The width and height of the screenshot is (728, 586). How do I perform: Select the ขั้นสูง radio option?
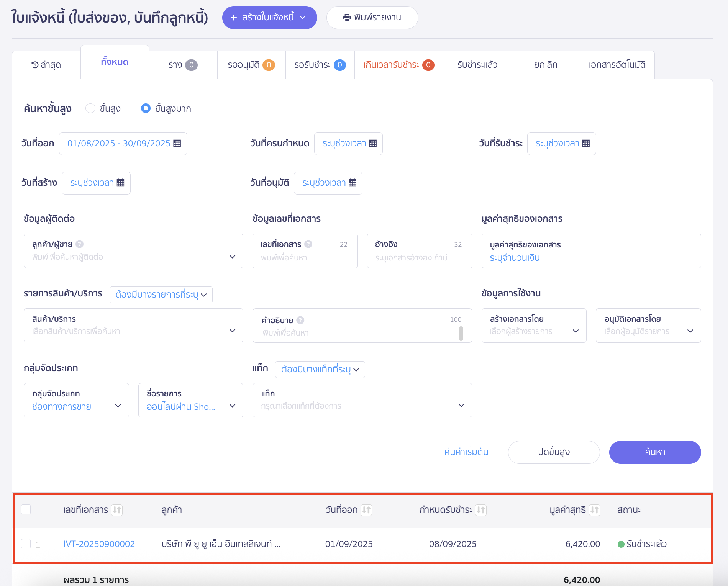(x=90, y=108)
